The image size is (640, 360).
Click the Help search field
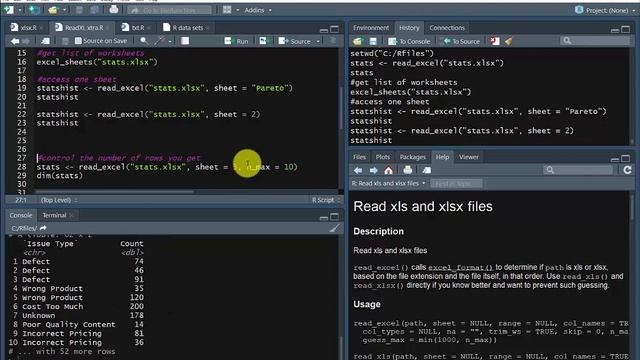click(578, 170)
